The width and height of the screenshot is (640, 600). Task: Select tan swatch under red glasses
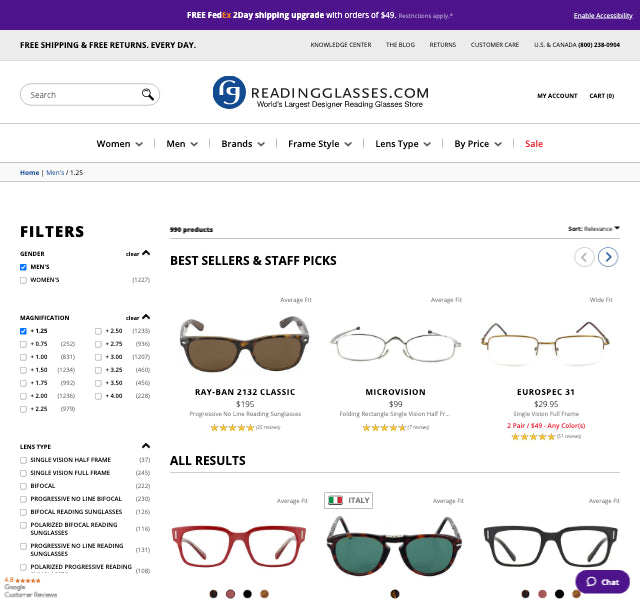[264, 594]
